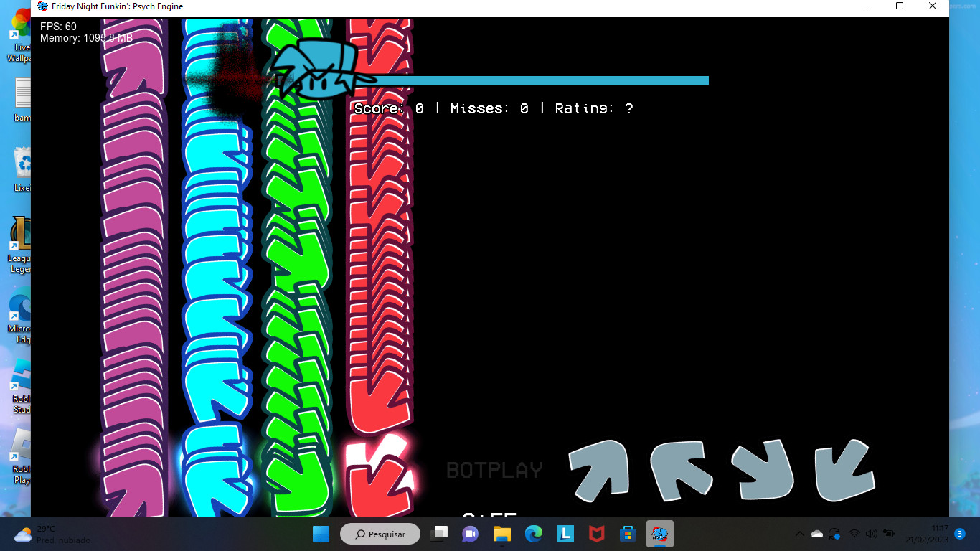The height and width of the screenshot is (551, 980).
Task: Open notification center showing 3 alerts
Action: [960, 534]
